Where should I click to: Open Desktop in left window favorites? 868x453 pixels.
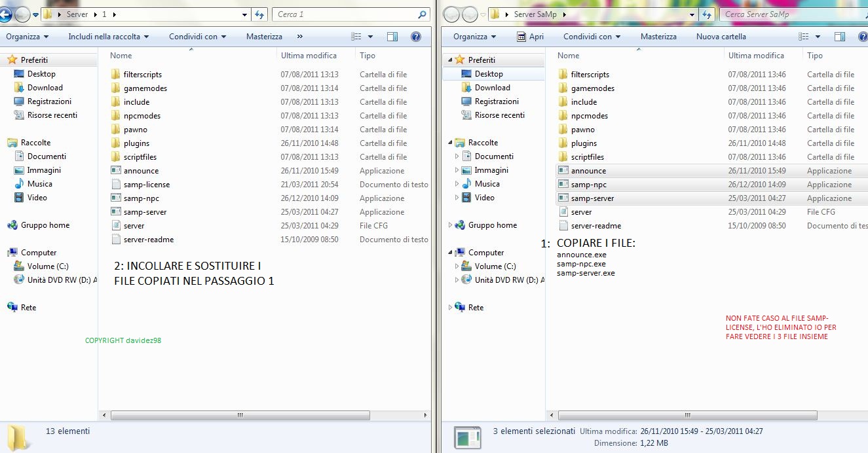tap(41, 74)
